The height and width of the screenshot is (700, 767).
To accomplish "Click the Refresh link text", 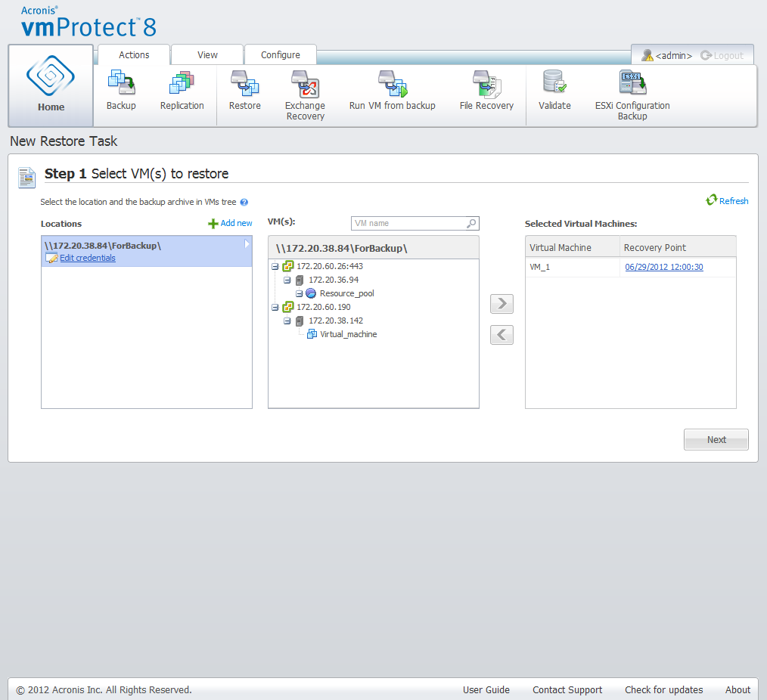I will tap(734, 201).
